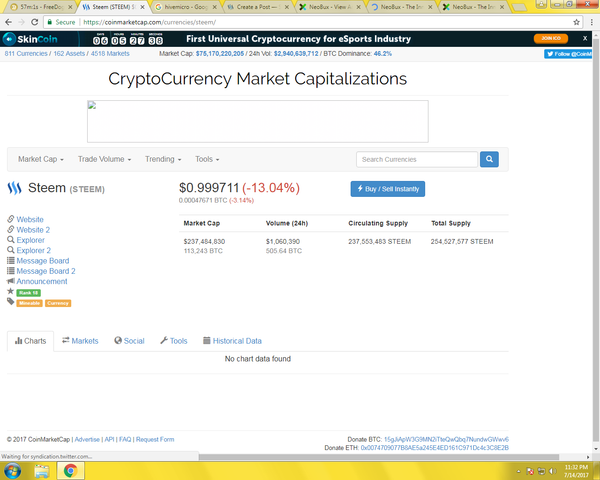Open the Chrome three-dot menu
The height and width of the screenshot is (480, 600).
(x=592, y=22)
